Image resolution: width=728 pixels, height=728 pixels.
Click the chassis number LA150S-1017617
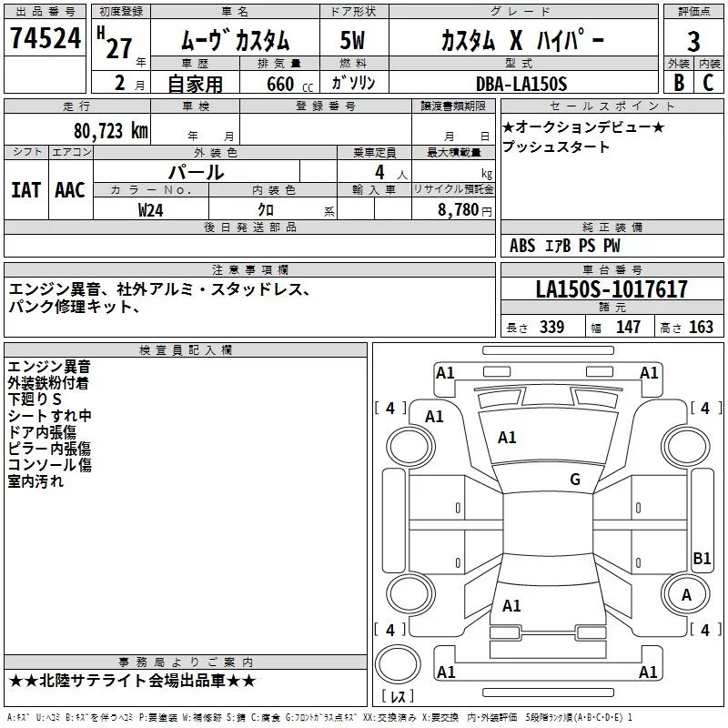pyautogui.click(x=612, y=289)
